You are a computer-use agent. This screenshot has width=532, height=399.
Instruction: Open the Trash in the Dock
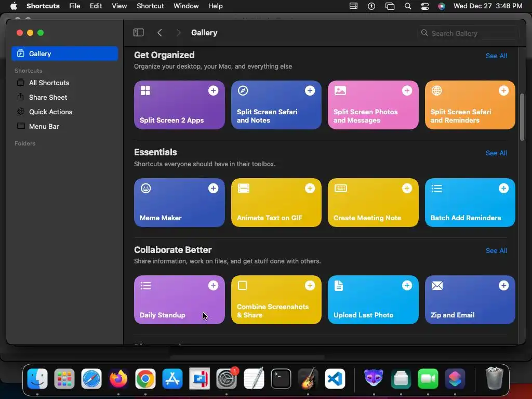[495, 379]
